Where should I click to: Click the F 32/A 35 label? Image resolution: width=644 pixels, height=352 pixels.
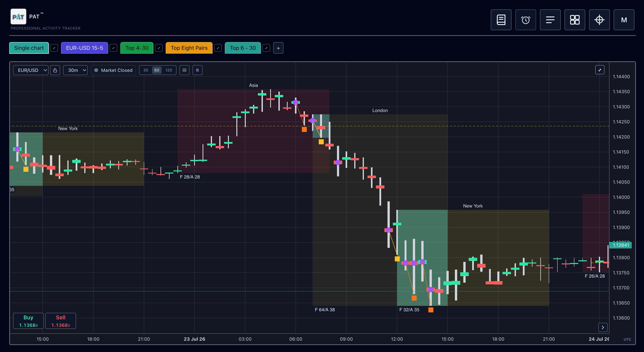[409, 310]
